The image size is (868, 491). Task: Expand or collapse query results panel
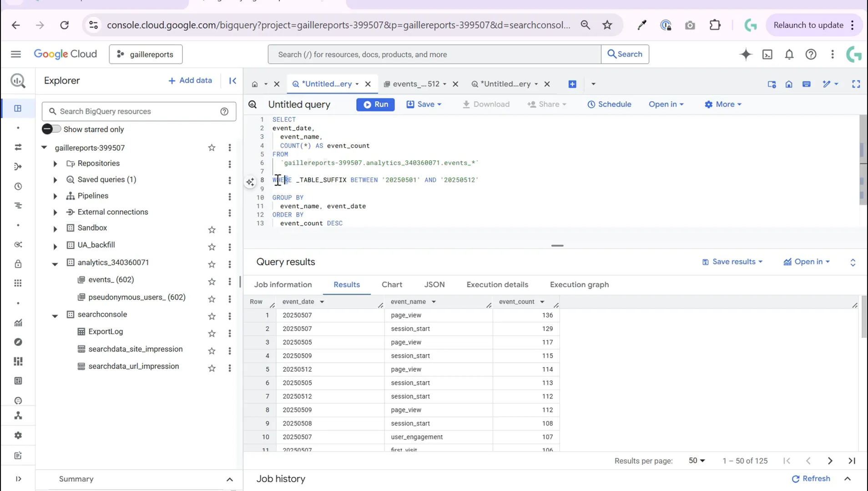(853, 262)
